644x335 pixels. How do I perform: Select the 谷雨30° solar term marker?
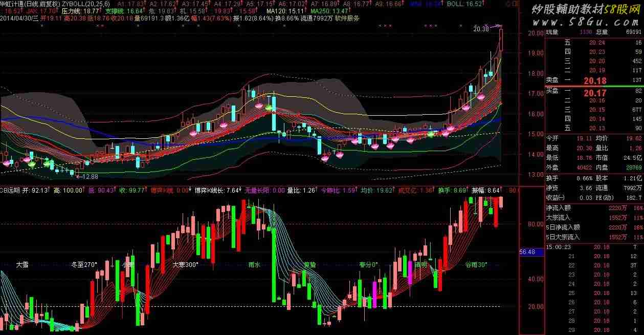point(476,265)
